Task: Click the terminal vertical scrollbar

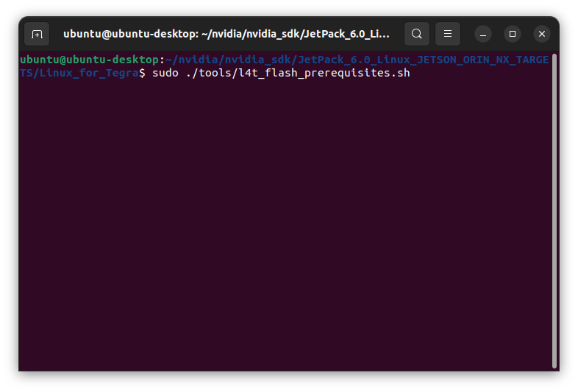Action: (x=554, y=211)
